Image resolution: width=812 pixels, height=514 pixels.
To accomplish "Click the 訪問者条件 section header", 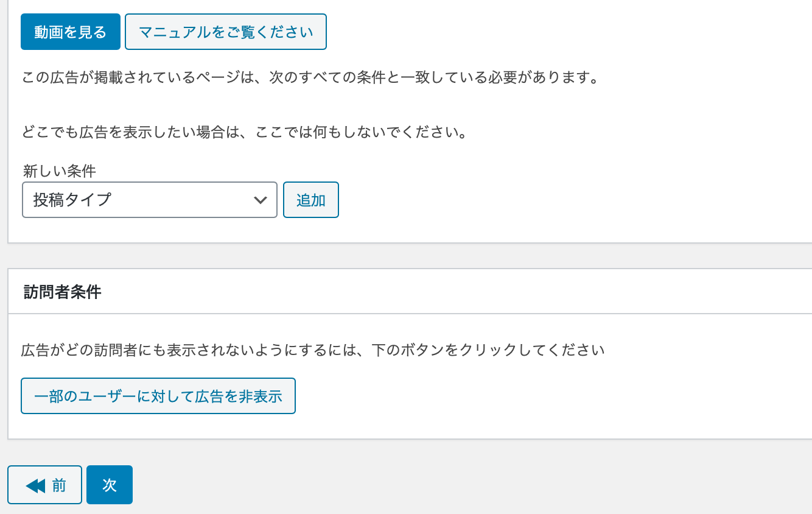I will coord(62,292).
